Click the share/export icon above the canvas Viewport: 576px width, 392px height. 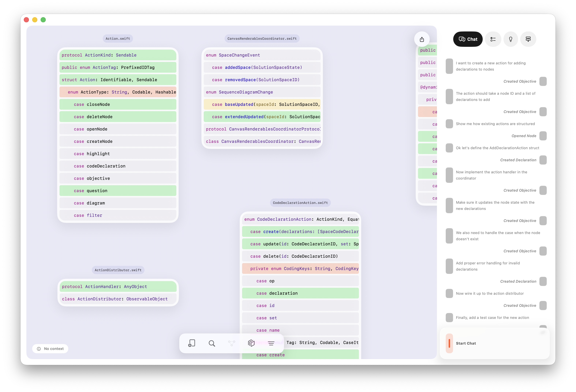[x=422, y=39]
